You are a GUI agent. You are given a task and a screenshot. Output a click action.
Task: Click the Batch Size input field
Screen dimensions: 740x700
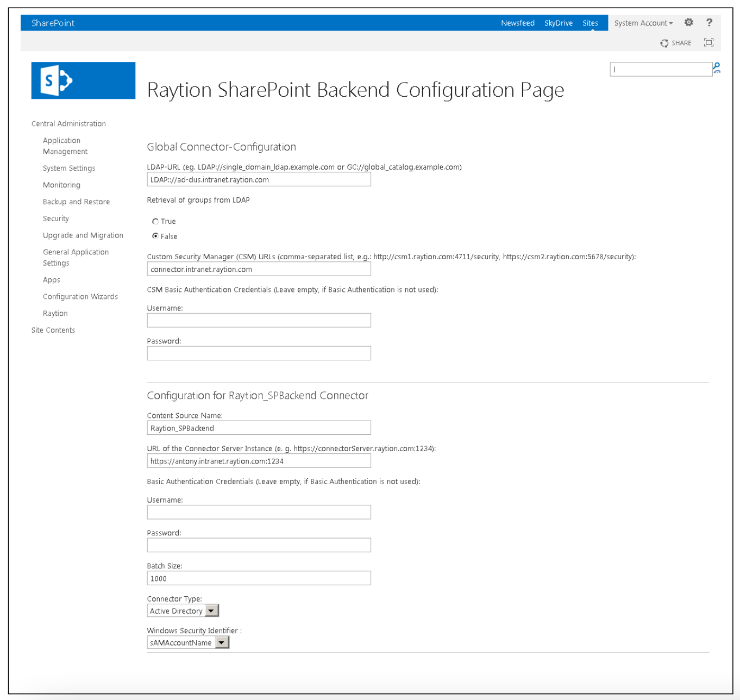pos(259,578)
